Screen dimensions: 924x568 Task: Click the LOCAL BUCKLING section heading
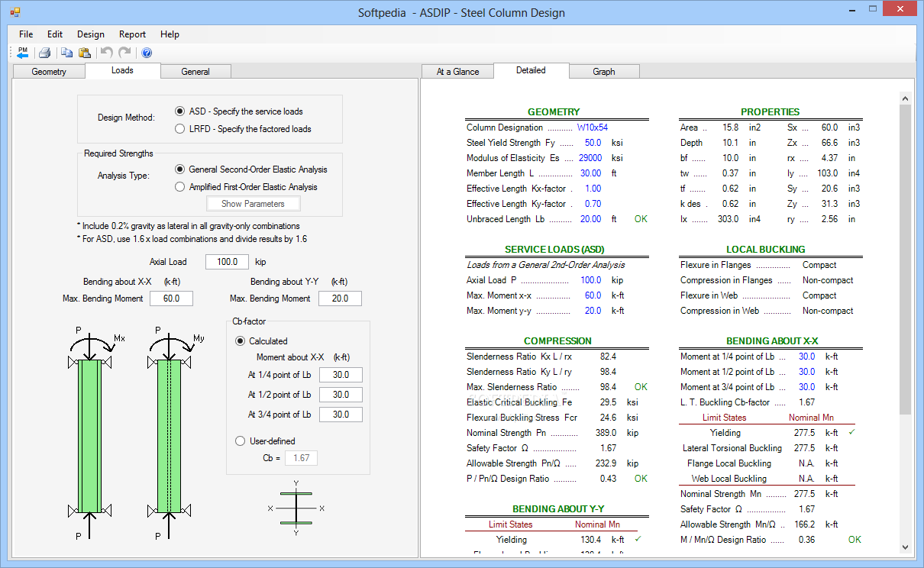[x=765, y=250]
